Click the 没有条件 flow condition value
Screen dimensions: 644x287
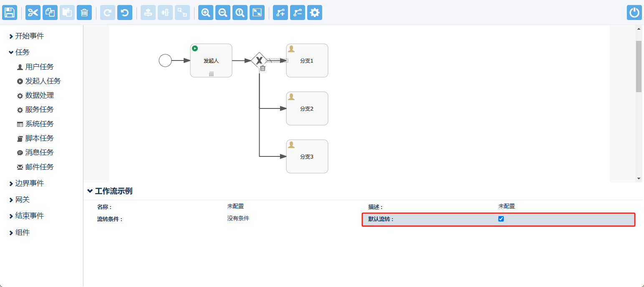point(238,218)
